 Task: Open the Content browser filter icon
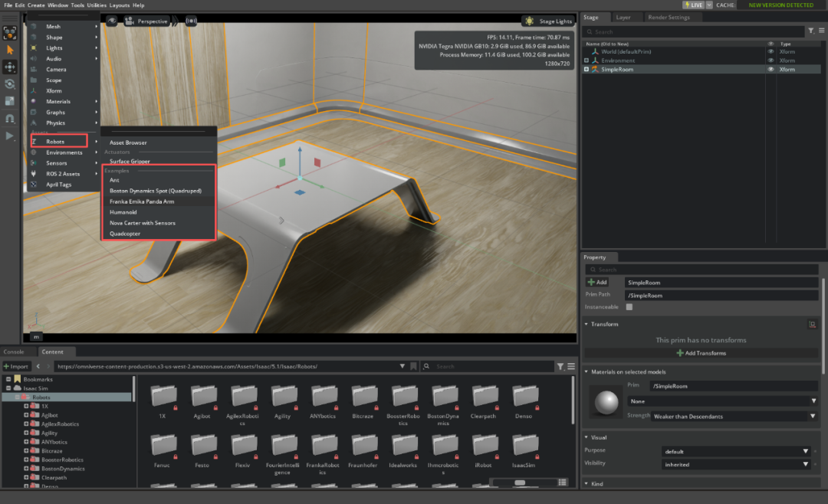pos(560,366)
